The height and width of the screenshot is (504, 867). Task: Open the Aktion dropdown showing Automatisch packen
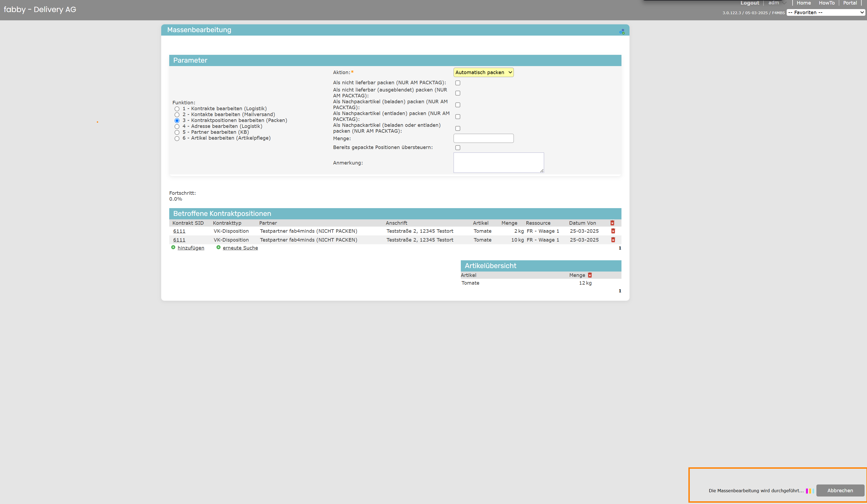pos(483,72)
